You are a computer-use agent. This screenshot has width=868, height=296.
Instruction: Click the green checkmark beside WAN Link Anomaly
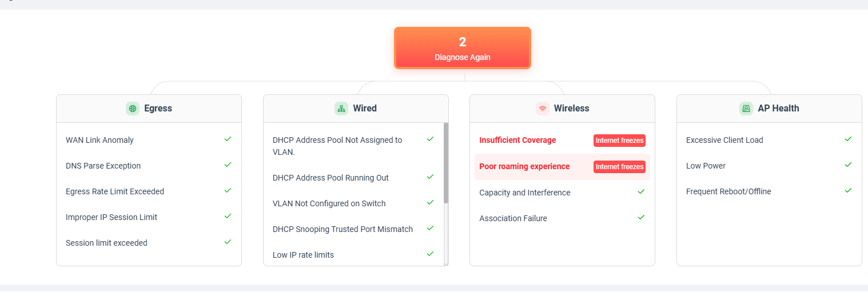228,139
